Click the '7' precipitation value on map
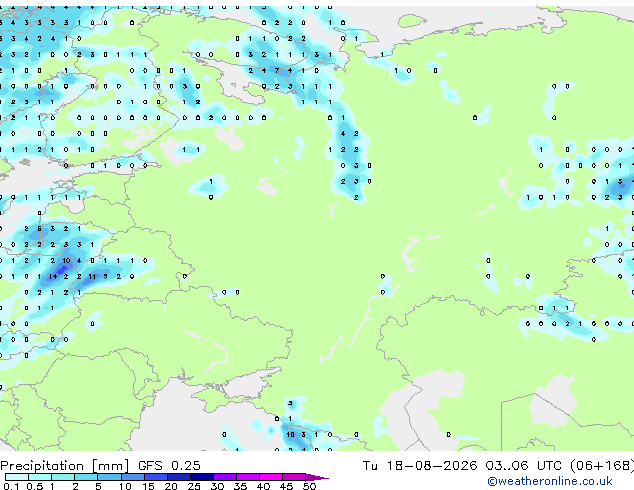Screen dimensions: 634x490 click(277, 70)
